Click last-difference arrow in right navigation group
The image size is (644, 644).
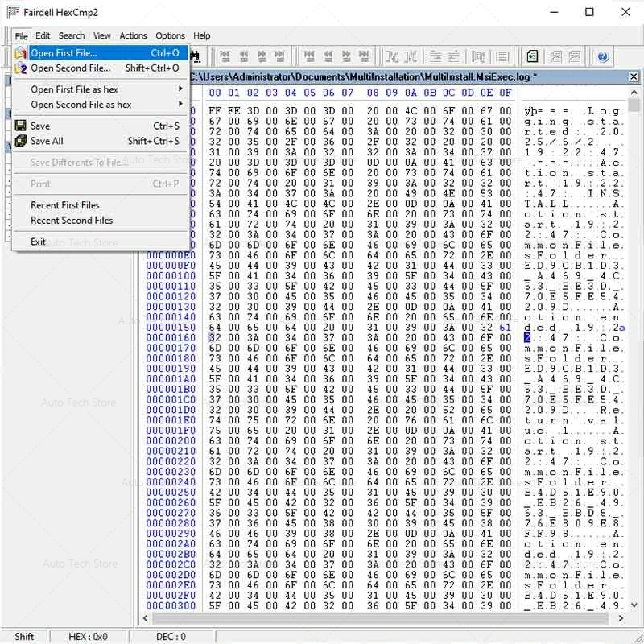364,56
